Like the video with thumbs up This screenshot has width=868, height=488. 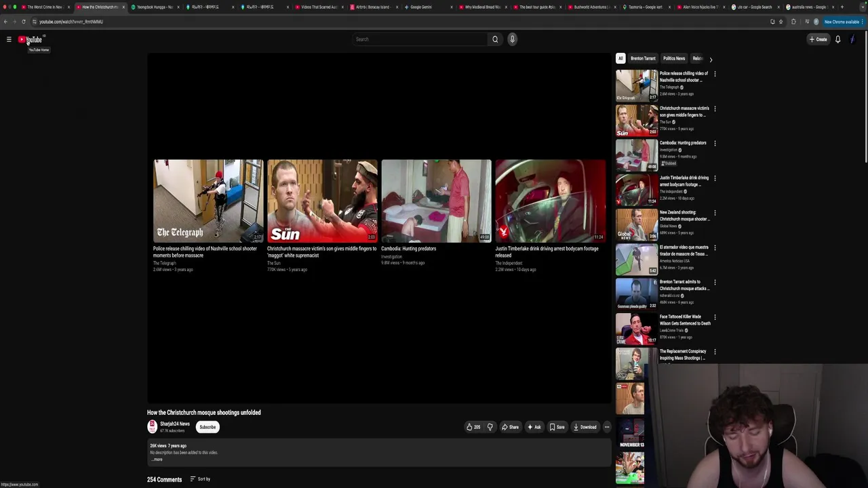[473, 427]
